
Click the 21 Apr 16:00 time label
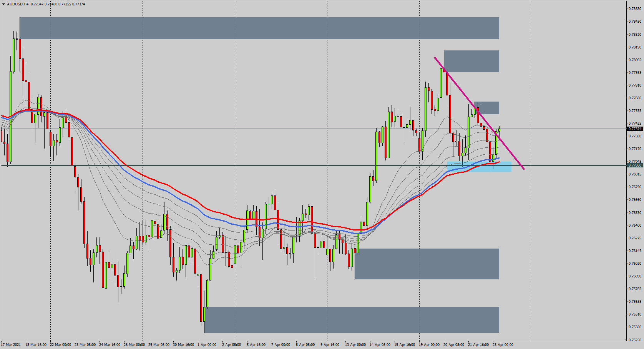click(478, 345)
